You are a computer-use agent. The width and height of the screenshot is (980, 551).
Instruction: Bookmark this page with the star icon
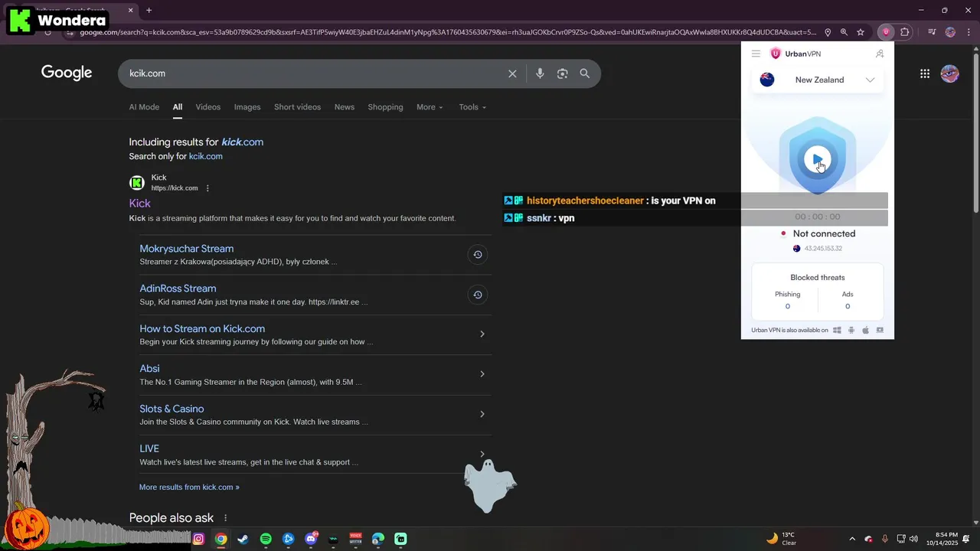pos(861,32)
